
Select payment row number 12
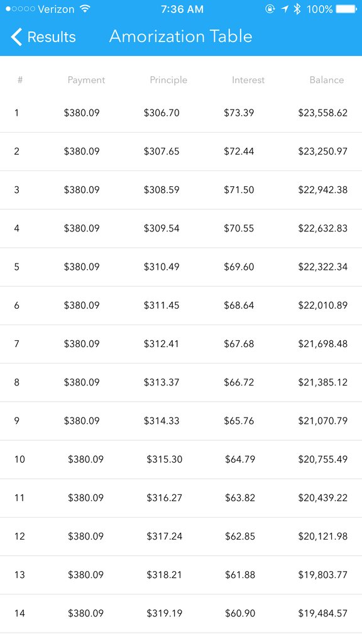pyautogui.click(x=181, y=536)
